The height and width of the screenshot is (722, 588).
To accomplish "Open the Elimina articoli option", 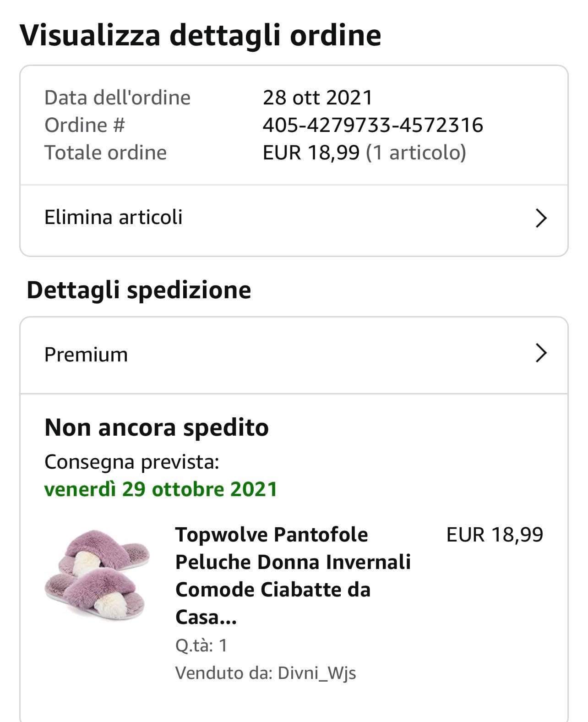I will 114,217.
